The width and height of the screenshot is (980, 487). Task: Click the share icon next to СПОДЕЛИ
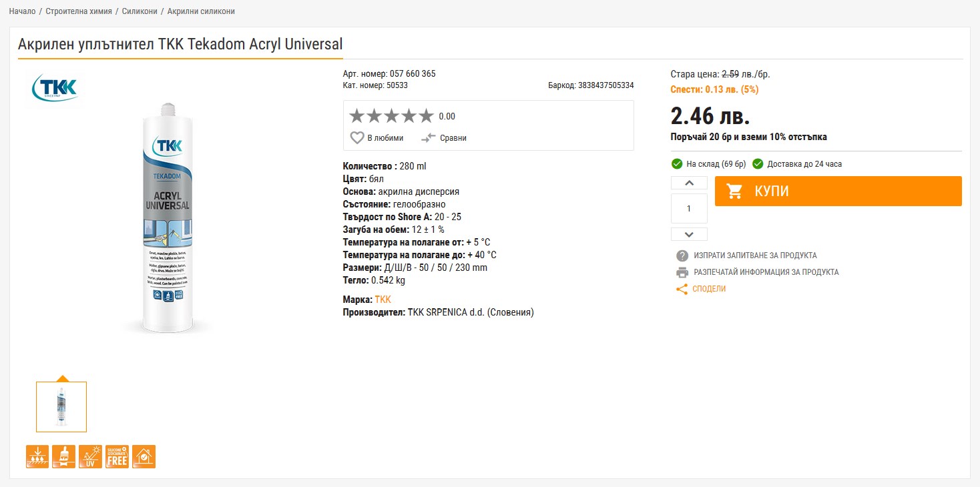tap(682, 289)
